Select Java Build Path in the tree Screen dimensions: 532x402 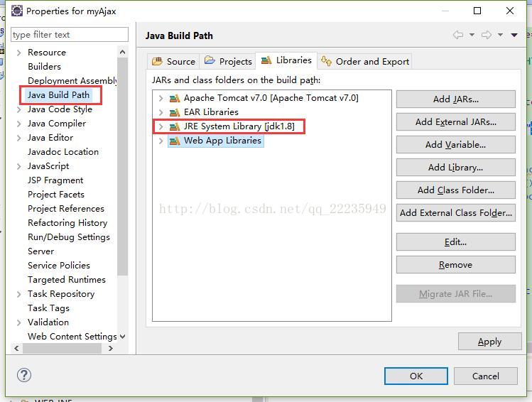click(58, 95)
